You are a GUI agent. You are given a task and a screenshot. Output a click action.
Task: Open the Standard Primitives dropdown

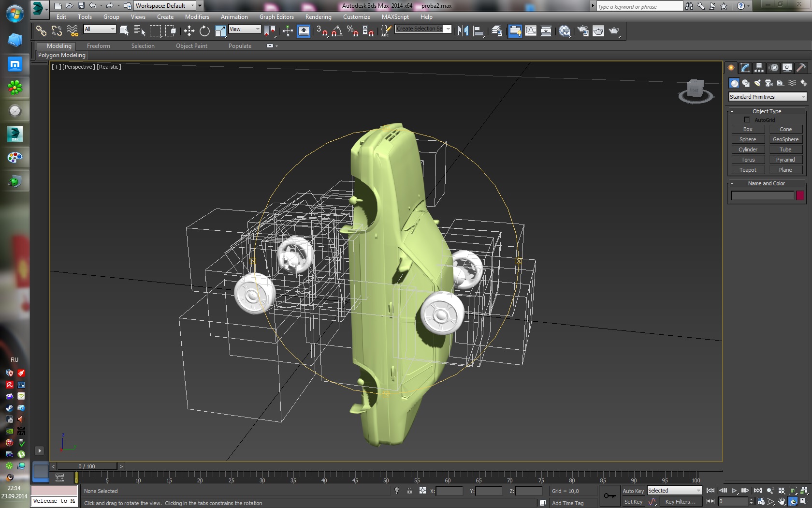pos(767,97)
